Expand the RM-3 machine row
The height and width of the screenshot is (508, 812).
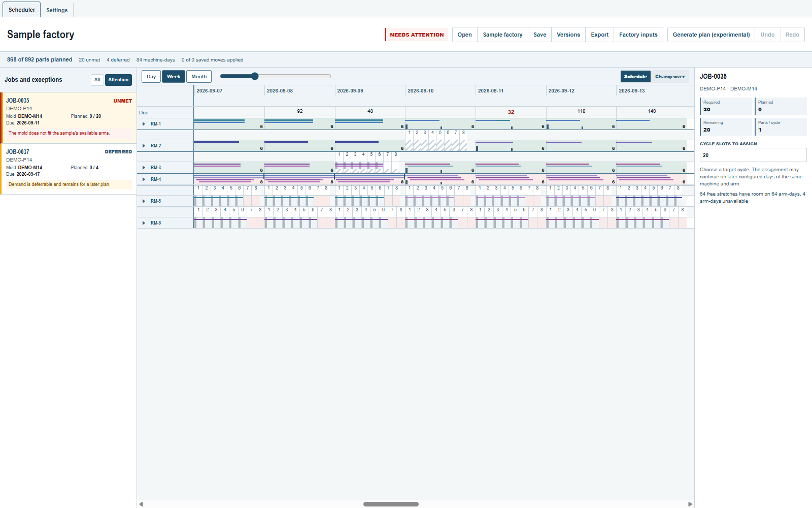click(x=144, y=168)
